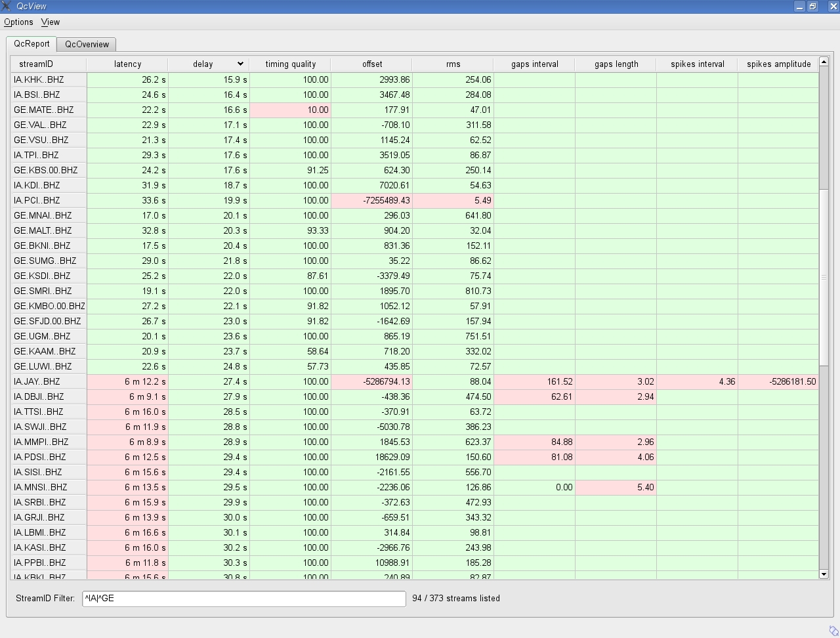Screen dimensions: 840x638
Task: Click the spikes amplitude column header
Action: pyautogui.click(x=778, y=64)
